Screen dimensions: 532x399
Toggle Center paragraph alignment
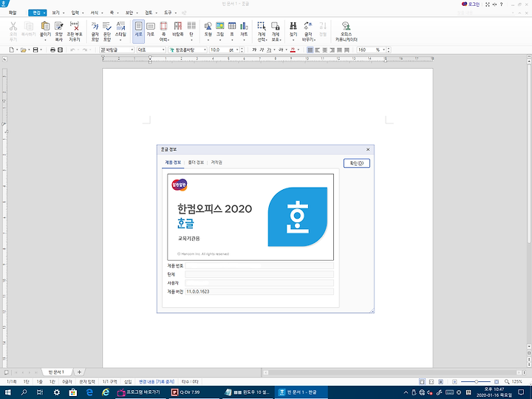[x=325, y=50]
